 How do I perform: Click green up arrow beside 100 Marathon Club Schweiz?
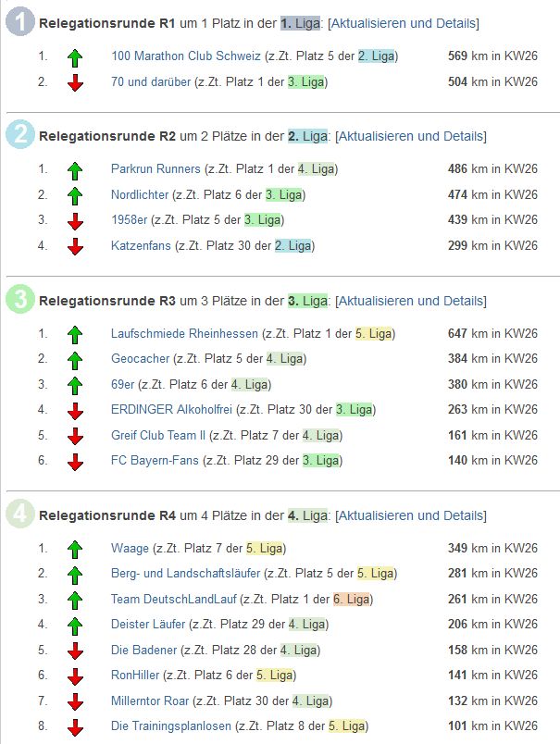[x=76, y=57]
